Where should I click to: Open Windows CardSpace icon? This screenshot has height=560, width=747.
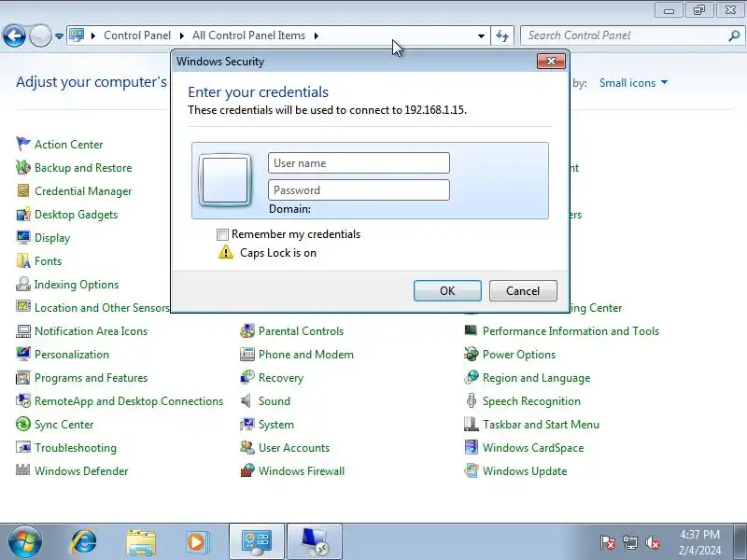[x=472, y=447]
